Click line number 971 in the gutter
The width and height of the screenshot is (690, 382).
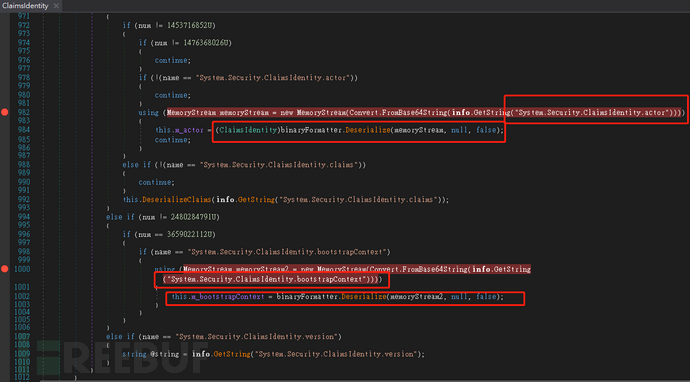coord(23,17)
